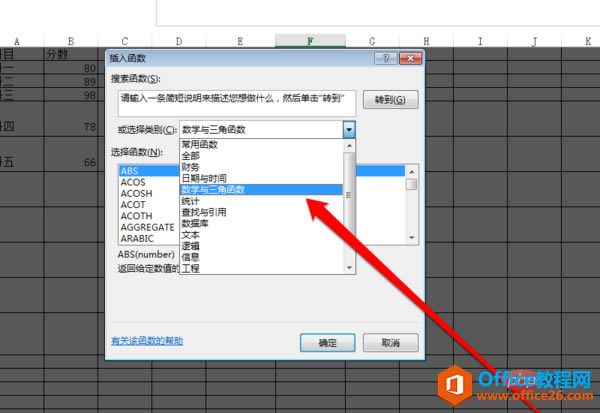Select ARABIC function in list

point(149,238)
